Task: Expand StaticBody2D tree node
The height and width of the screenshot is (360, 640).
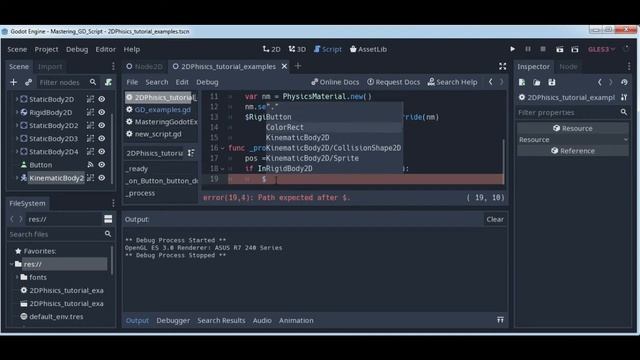Action: [x=17, y=99]
